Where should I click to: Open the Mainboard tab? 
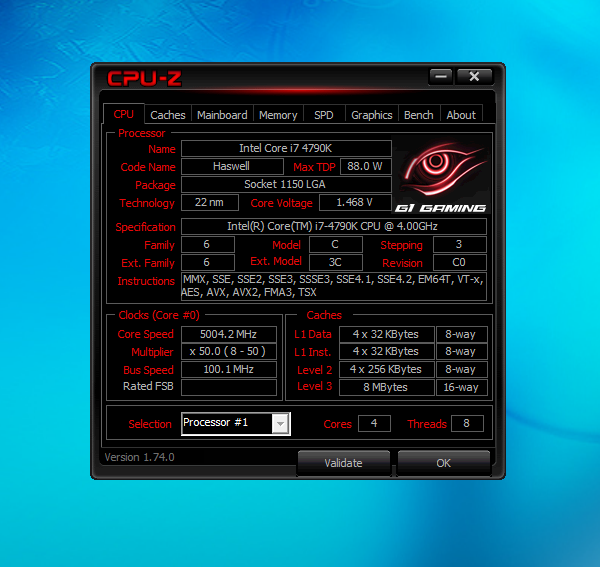click(222, 115)
